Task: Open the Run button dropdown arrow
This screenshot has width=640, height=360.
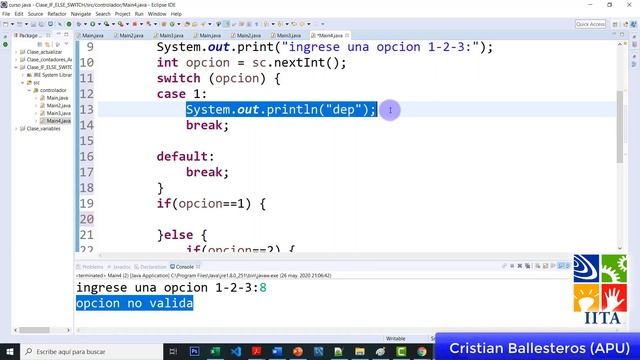Action: (x=99, y=24)
